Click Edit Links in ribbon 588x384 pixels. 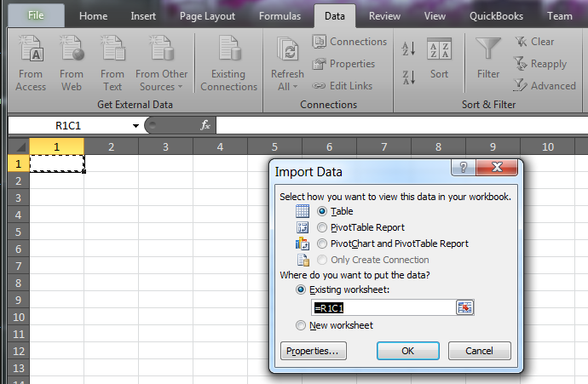343,86
